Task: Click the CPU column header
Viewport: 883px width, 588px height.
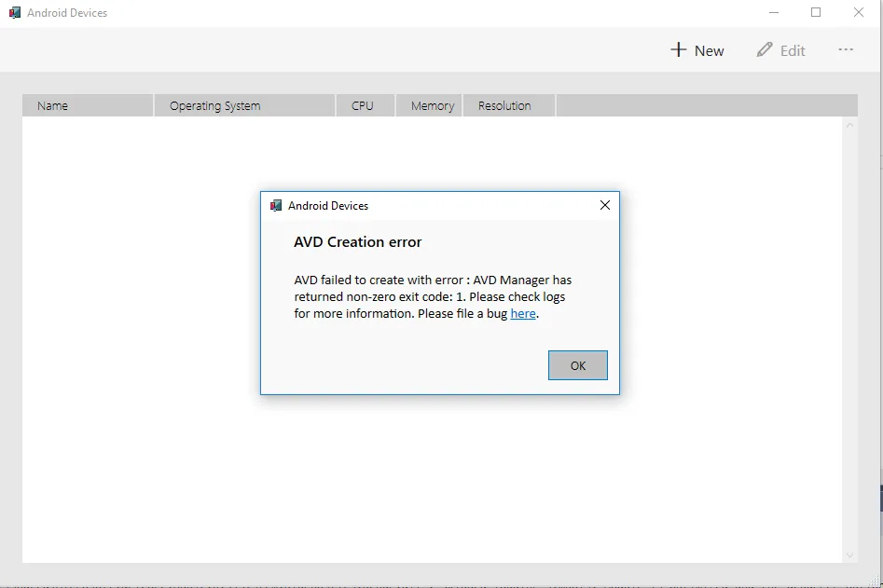Action: (365, 106)
